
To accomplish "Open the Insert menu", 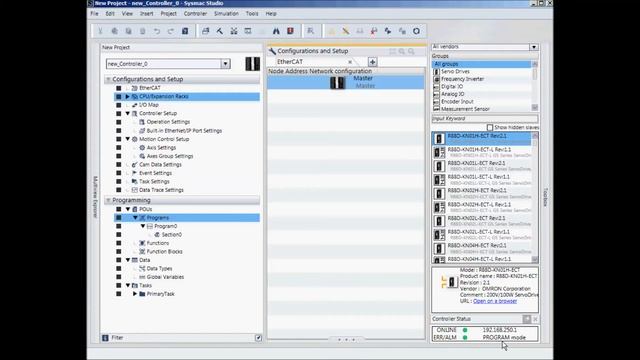I will (147, 13).
